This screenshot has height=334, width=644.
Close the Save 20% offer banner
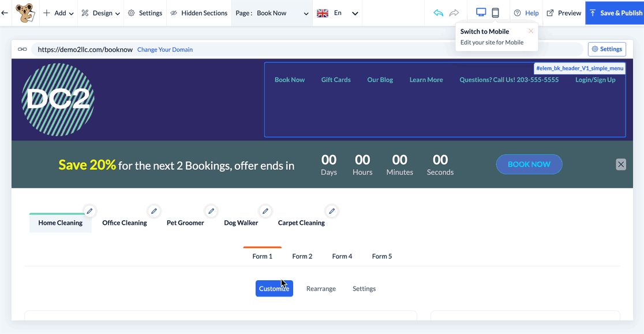click(621, 165)
